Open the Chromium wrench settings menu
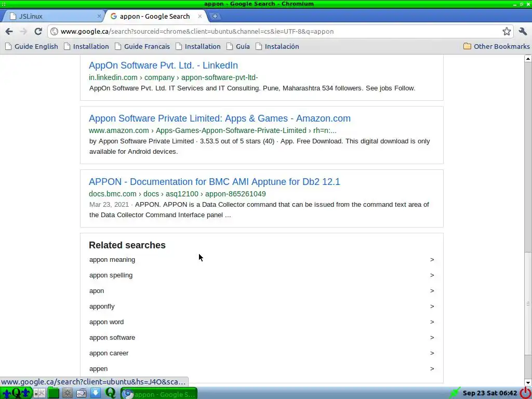The width and height of the screenshot is (532, 399). [x=523, y=32]
